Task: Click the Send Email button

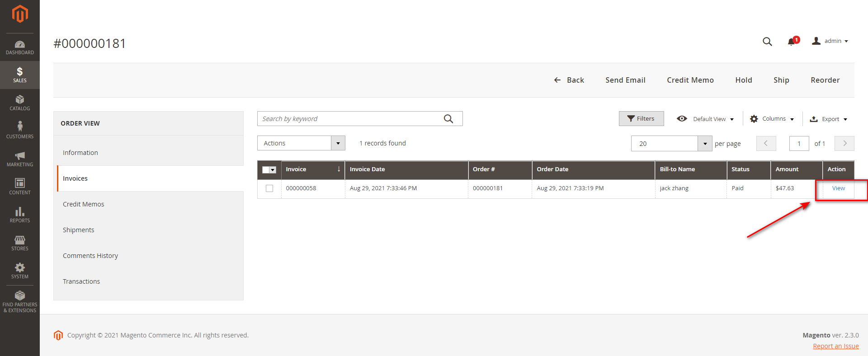Action: pos(625,80)
